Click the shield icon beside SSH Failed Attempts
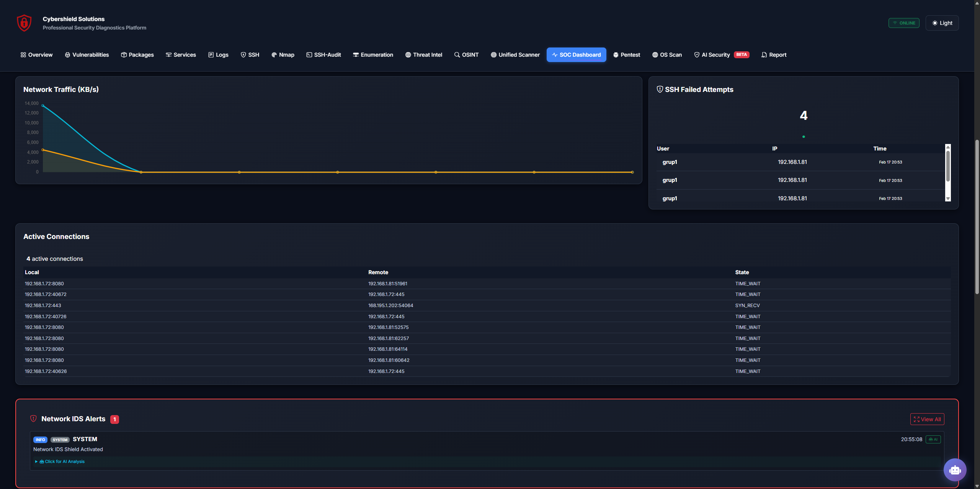The width and height of the screenshot is (980, 489). 660,89
